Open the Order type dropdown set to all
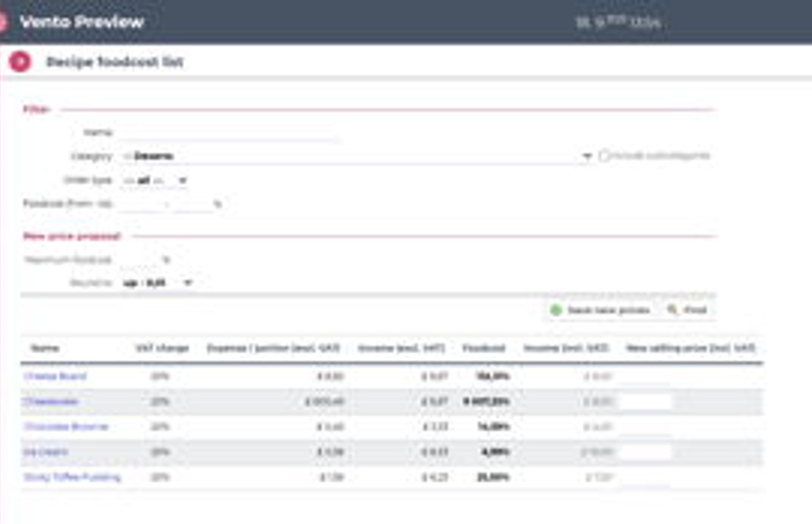Viewport: 812px width, 524px height. 155,180
